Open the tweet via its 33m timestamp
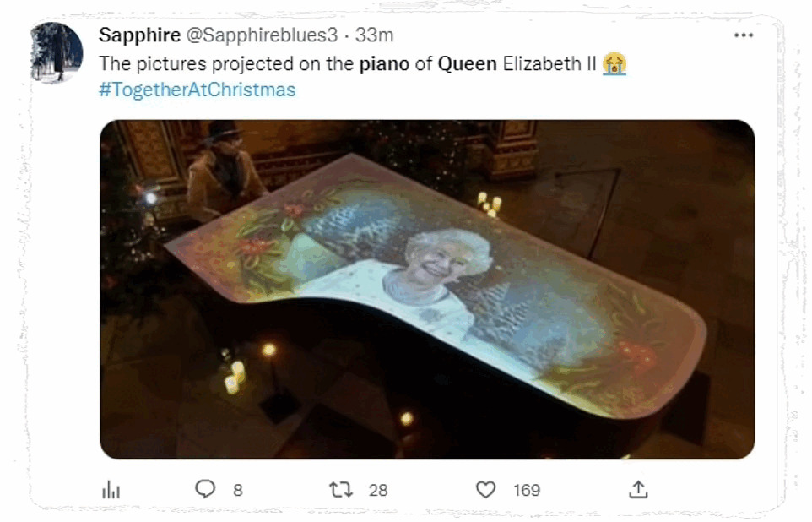This screenshot has height=522, width=812. pos(374,35)
